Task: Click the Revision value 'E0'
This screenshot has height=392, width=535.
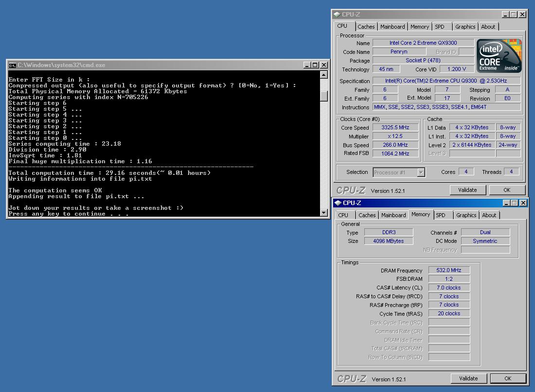Action: [x=507, y=98]
